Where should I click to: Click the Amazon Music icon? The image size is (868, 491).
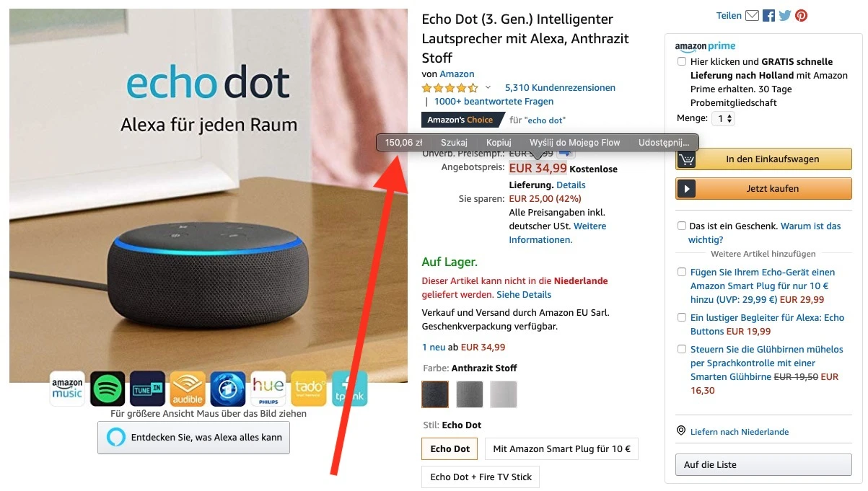(67, 389)
